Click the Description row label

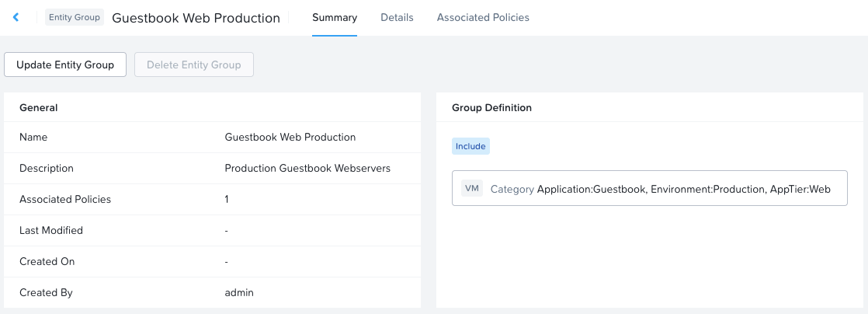tap(47, 168)
